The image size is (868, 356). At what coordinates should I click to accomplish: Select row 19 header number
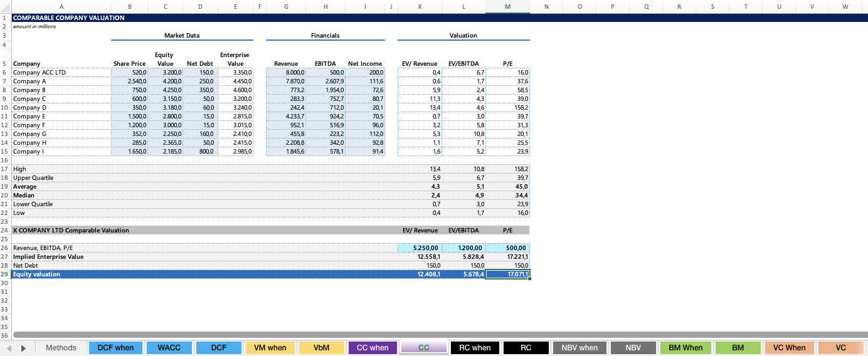[5, 187]
